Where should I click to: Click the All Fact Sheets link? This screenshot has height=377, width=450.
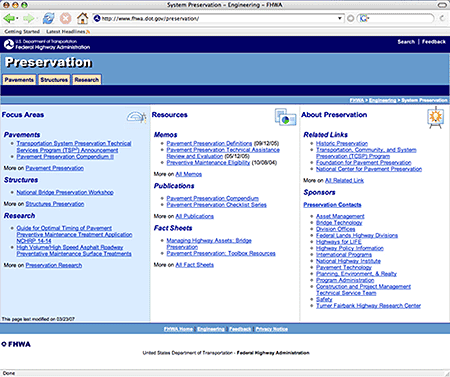[x=195, y=265]
